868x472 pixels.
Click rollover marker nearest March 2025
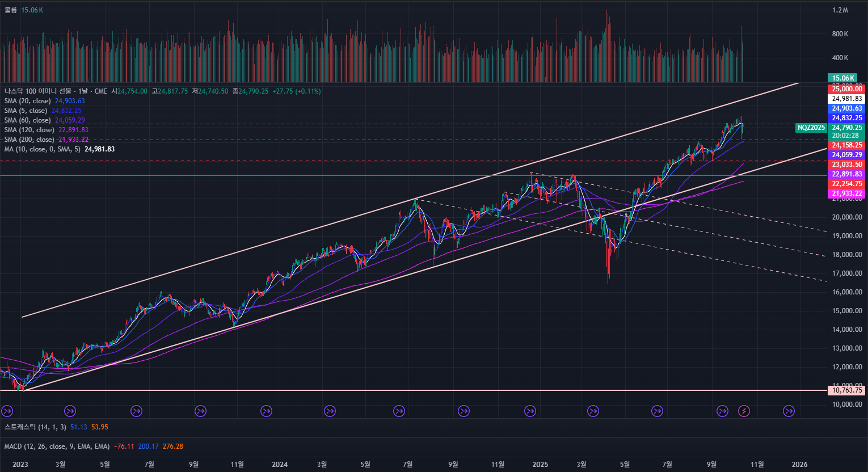click(593, 411)
